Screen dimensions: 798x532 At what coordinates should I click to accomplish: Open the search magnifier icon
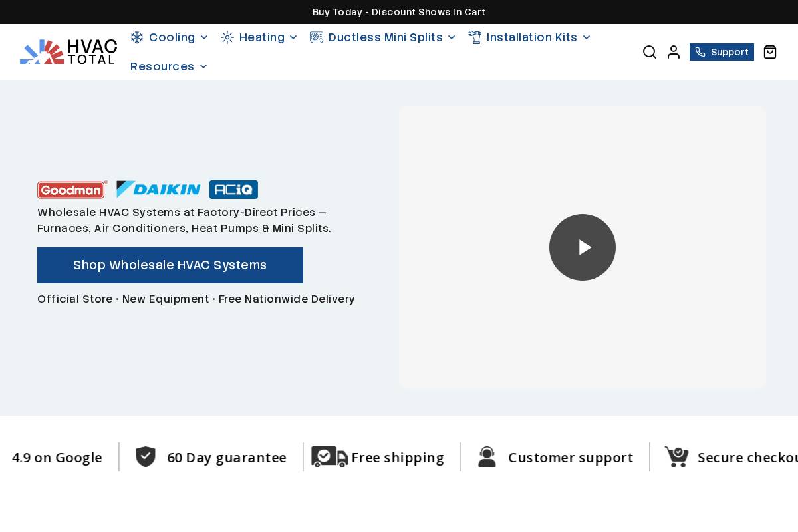pos(650,52)
